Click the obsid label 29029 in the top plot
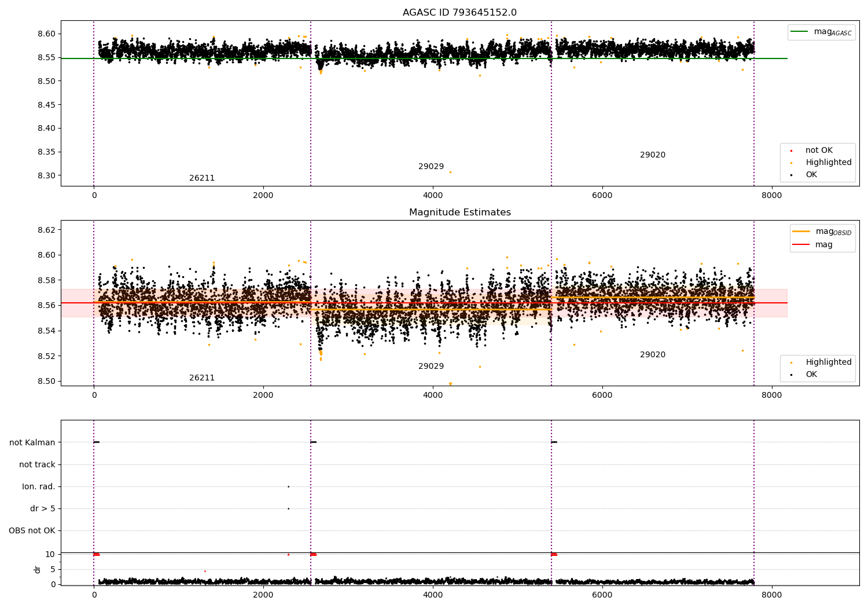The image size is (868, 608). click(431, 167)
